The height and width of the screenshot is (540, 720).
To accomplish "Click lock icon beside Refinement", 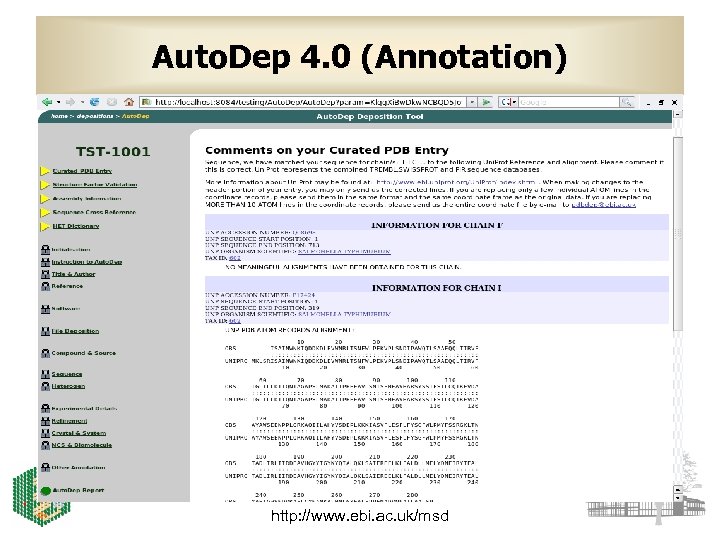I will pyautogui.click(x=45, y=421).
